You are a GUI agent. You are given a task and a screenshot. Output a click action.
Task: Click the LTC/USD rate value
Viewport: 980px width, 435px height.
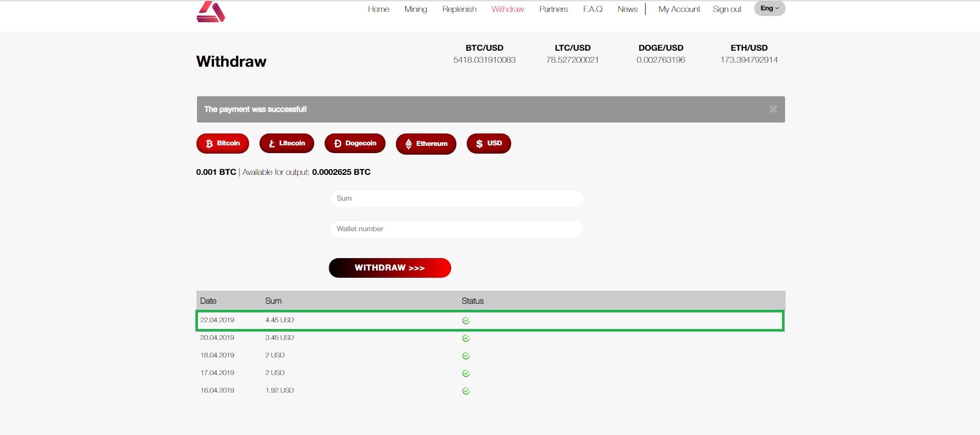click(573, 60)
